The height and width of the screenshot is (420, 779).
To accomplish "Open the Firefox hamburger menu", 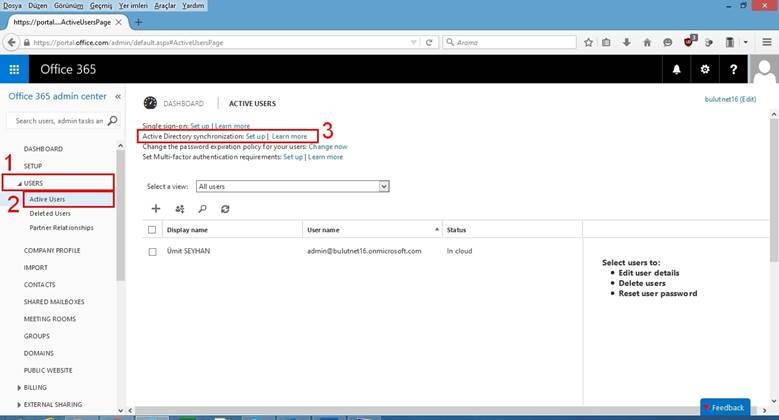I will pyautogui.click(x=767, y=42).
